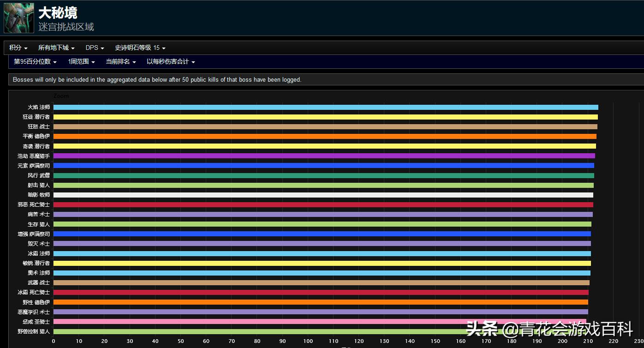
Task: Select the 增强 萨满祭司 row label
Action: [34, 234]
